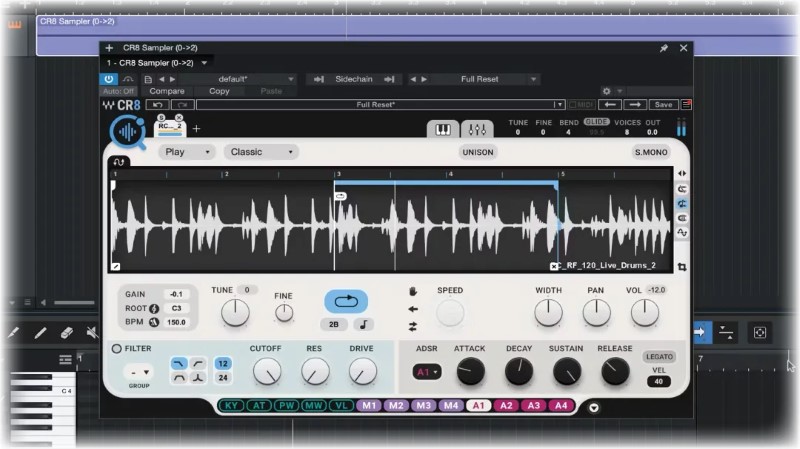Click the hand icon near SPEED
This screenshot has width=800, height=449.
[x=413, y=291]
